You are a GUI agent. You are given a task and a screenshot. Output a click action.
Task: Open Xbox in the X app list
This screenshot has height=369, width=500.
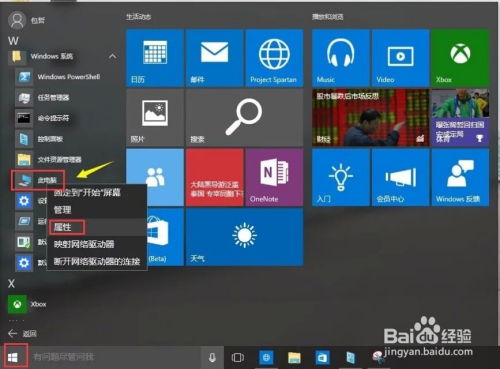pos(27,304)
